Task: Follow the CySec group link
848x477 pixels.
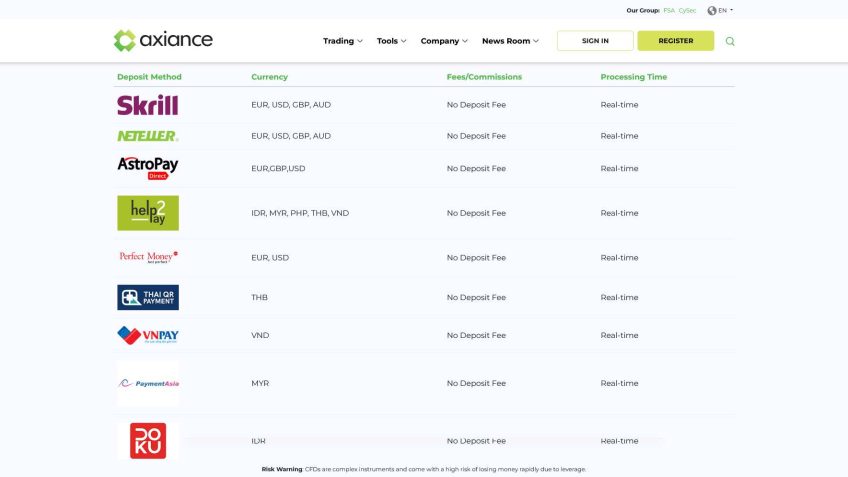Action: (687, 10)
